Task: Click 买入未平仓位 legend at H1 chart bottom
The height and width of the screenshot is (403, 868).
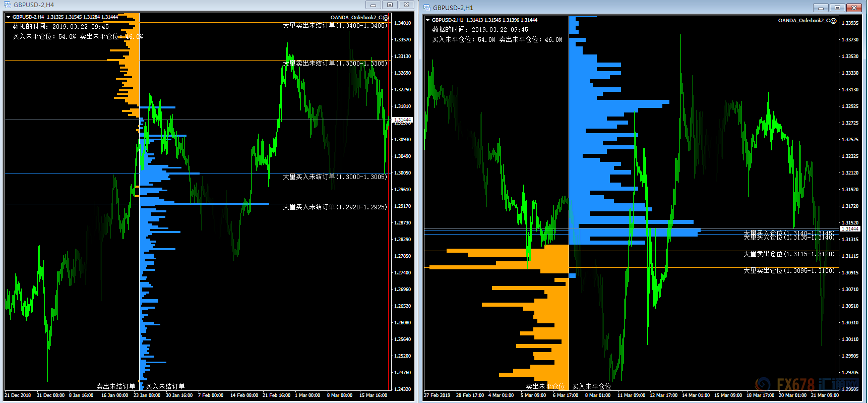Action: tap(592, 386)
